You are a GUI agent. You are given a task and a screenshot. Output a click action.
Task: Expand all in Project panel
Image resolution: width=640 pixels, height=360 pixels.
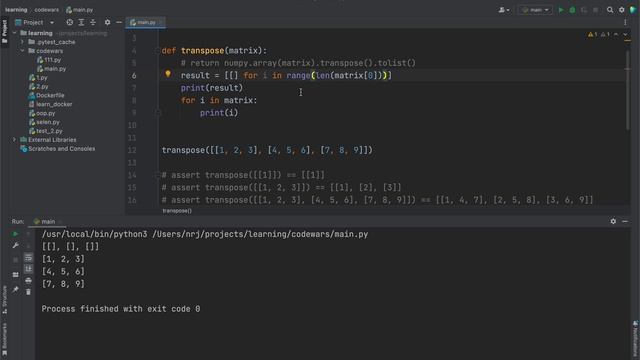point(81,22)
